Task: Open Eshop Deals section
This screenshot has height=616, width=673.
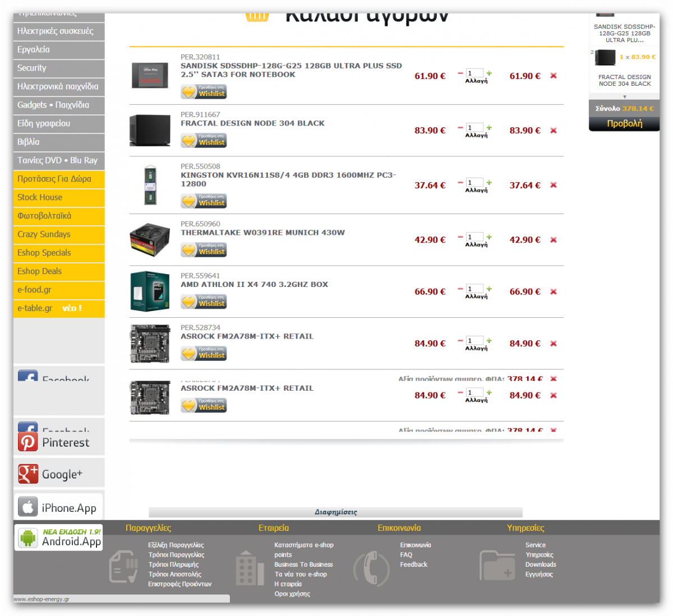Action: [x=59, y=272]
